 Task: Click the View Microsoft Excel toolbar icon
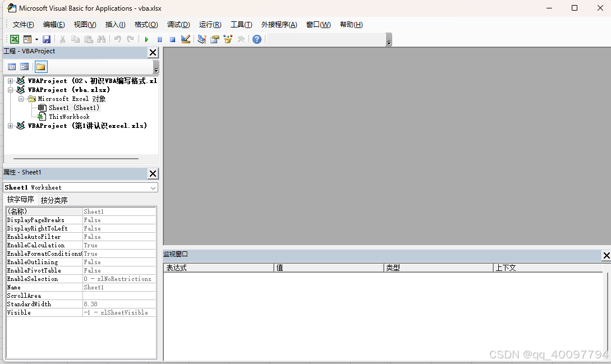point(15,39)
